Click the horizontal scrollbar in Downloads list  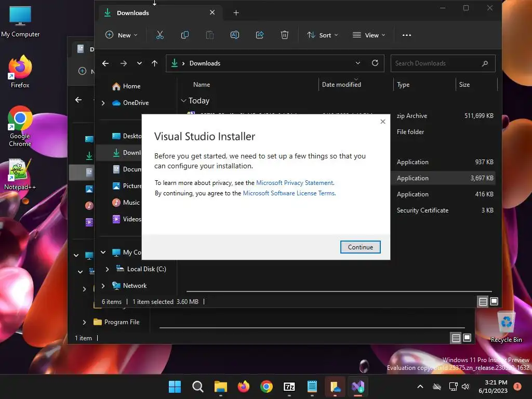click(339, 291)
